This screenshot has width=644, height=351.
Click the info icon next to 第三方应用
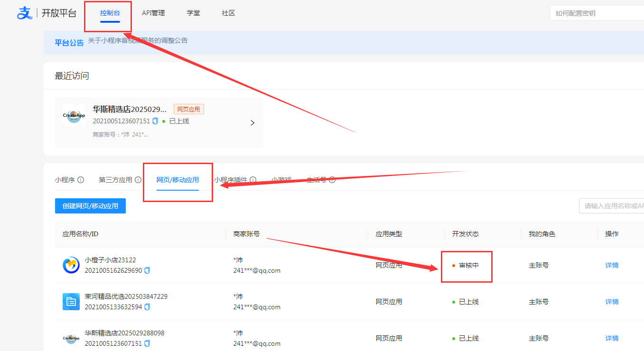(x=138, y=180)
